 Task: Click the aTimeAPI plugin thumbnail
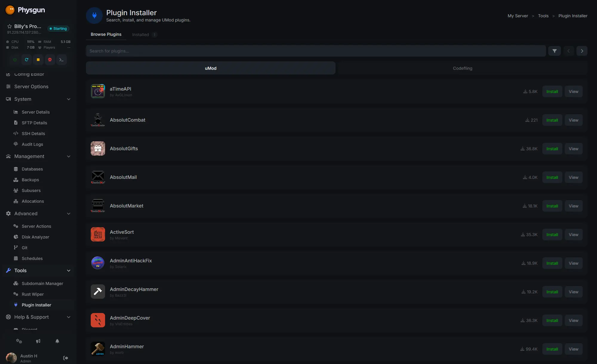click(x=98, y=91)
